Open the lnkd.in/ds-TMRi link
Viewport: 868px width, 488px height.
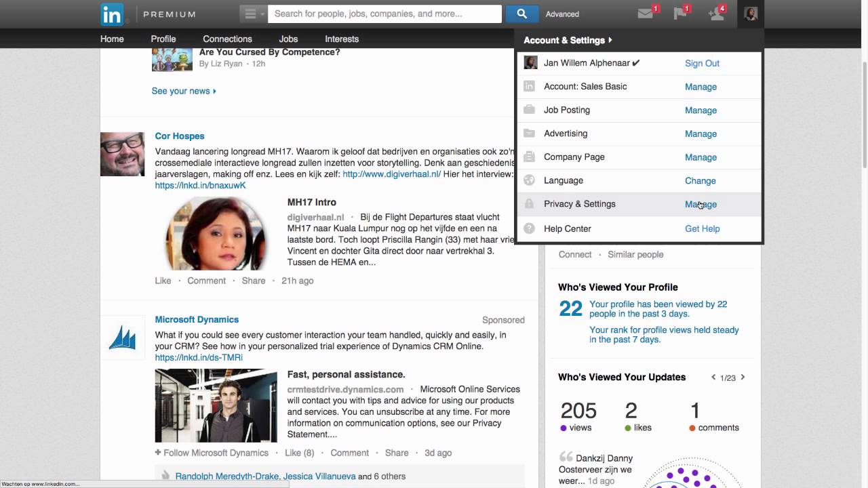(x=199, y=357)
